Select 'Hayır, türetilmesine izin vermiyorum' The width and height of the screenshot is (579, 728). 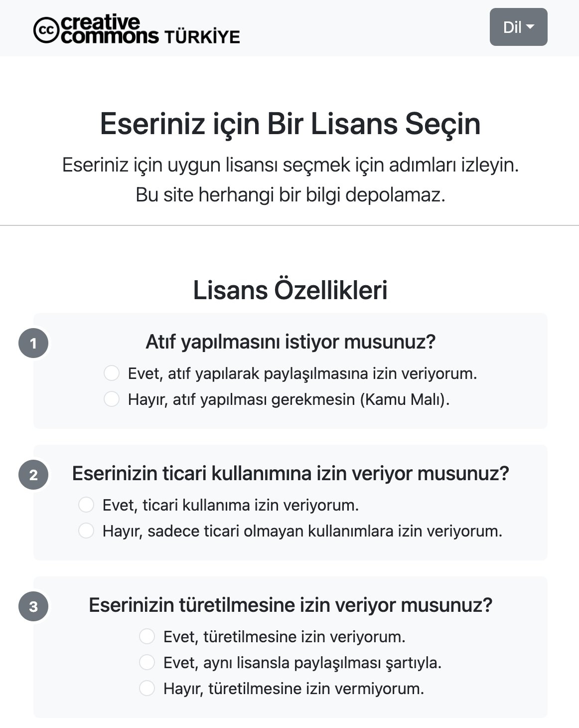[x=147, y=688]
